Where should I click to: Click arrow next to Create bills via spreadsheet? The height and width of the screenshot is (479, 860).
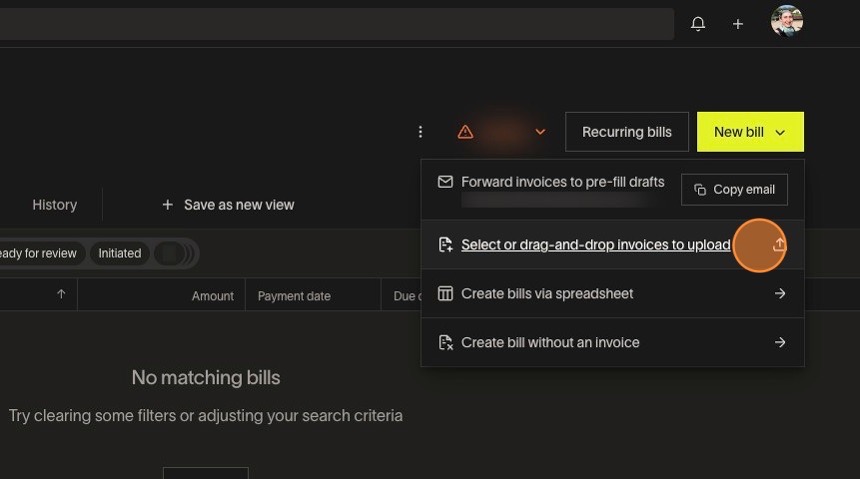[780, 294]
